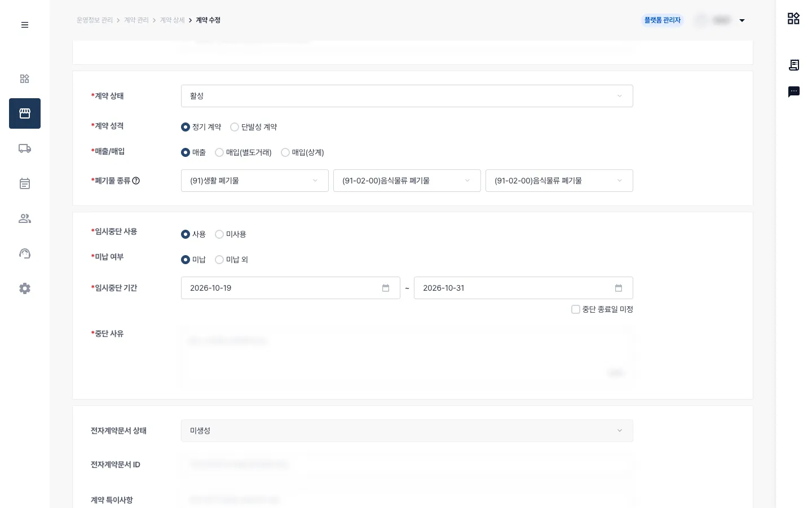Image resolution: width=812 pixels, height=508 pixels.
Task: Click the 계약 수정 breadcrumb text
Action: click(208, 20)
